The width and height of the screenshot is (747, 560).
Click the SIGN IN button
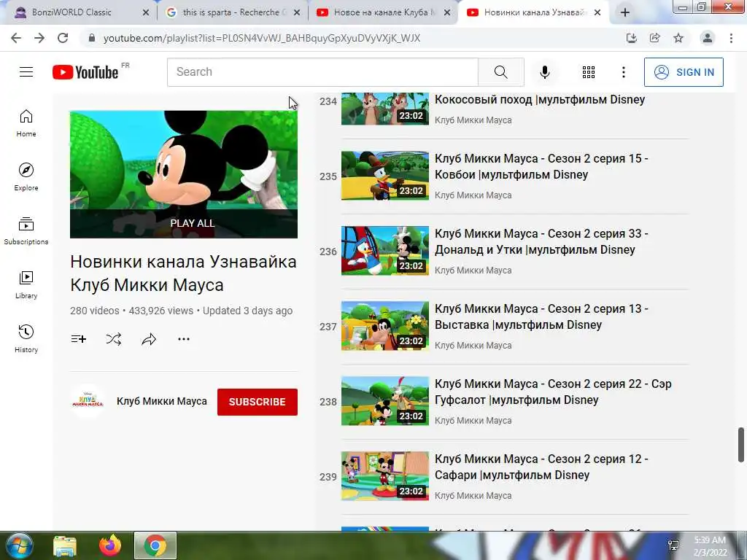coord(684,72)
